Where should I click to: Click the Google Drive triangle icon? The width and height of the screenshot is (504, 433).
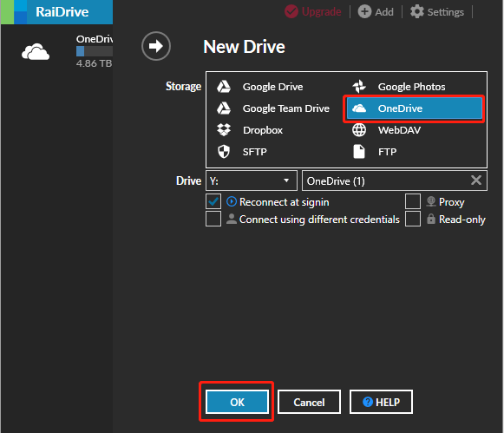pos(224,87)
